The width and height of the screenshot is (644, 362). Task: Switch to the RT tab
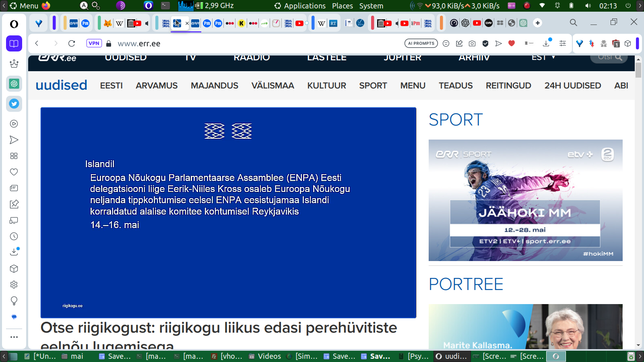click(x=333, y=23)
